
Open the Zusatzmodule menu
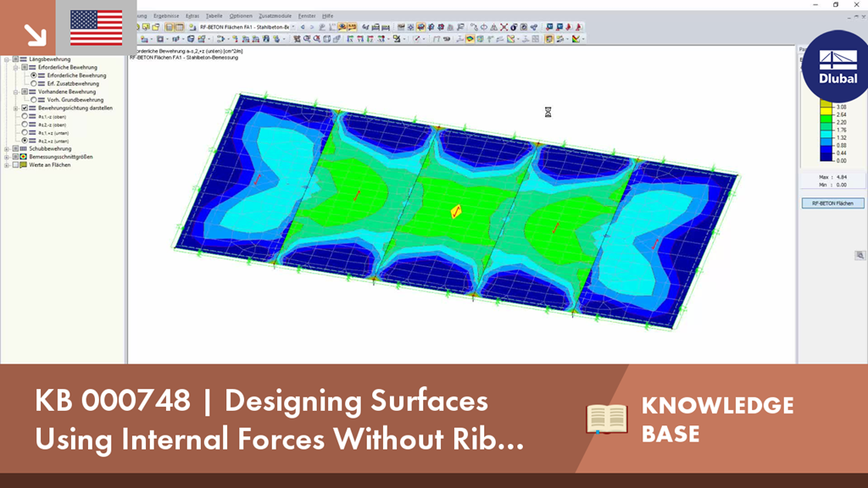[275, 16]
